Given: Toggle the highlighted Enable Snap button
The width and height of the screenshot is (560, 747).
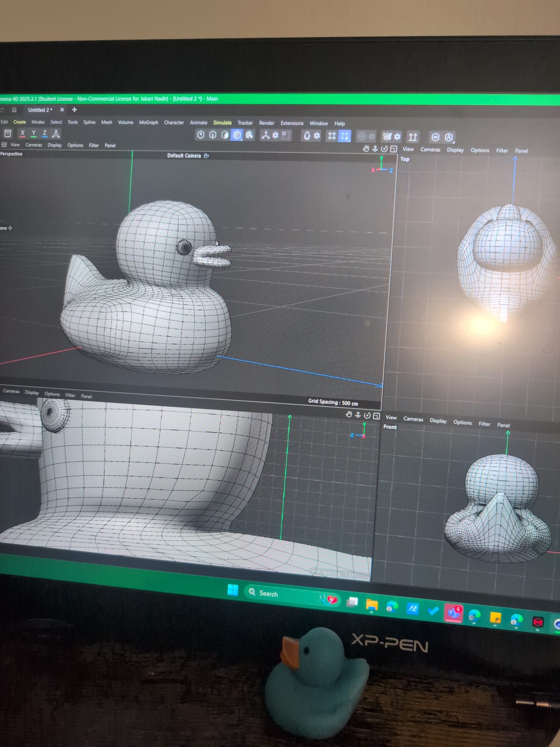Looking at the screenshot, I should point(345,136).
